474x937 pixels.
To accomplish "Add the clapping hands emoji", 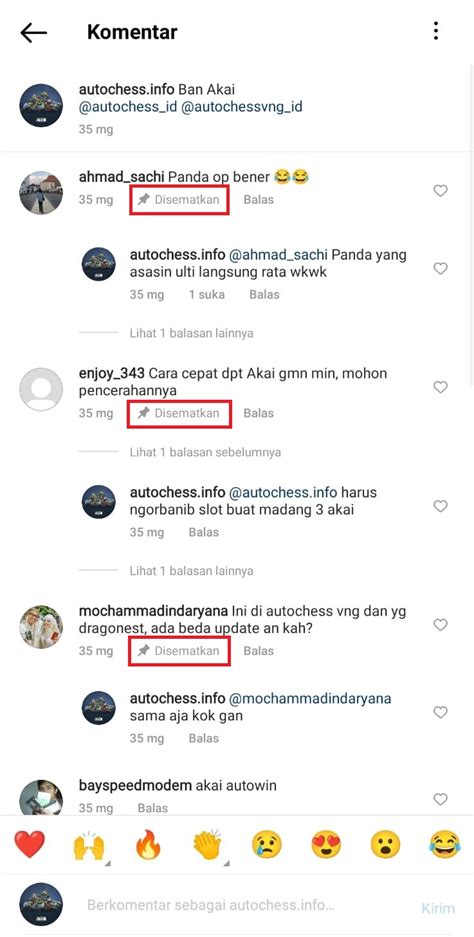I will coord(207,845).
